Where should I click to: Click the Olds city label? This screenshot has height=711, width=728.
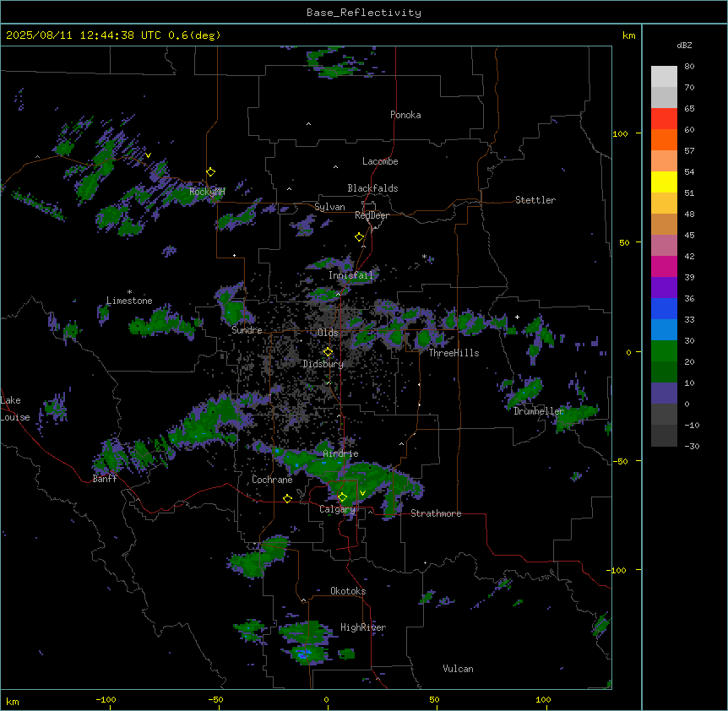(328, 333)
